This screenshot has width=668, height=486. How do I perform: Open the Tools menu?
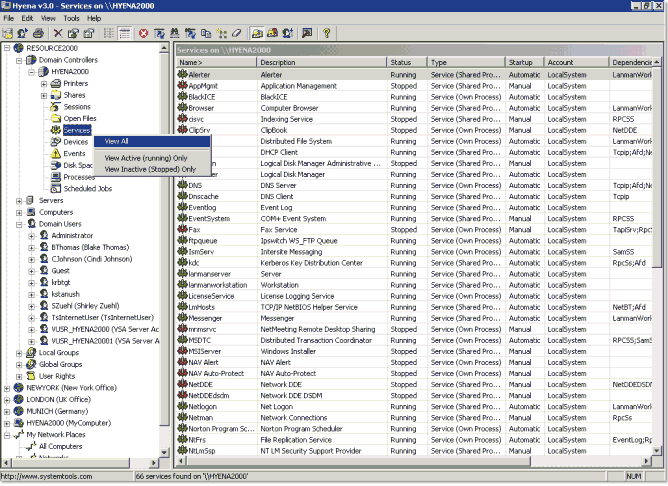71,18
